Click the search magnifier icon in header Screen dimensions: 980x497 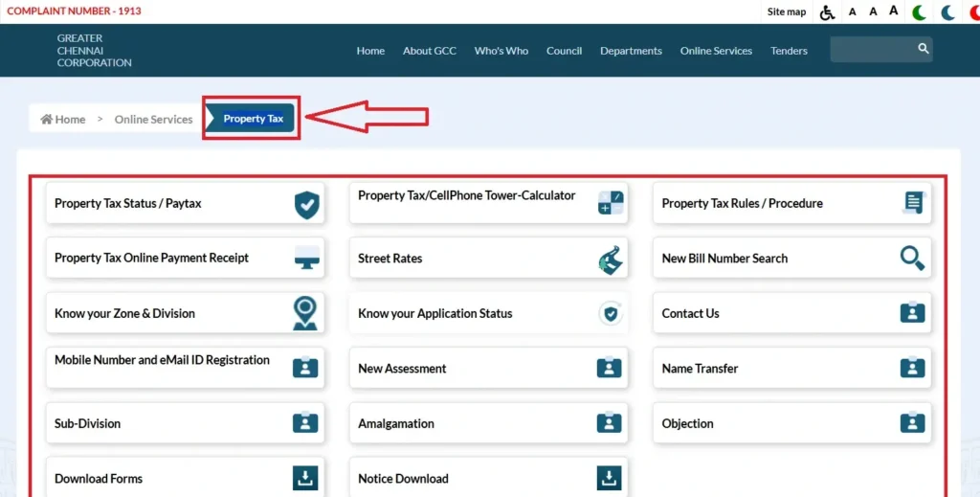pos(923,49)
